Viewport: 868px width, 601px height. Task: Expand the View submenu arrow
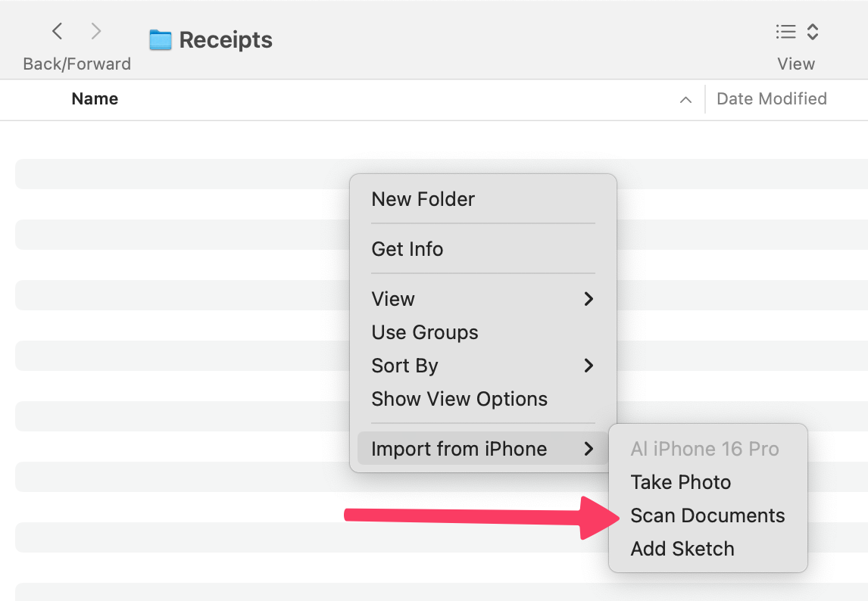point(588,299)
